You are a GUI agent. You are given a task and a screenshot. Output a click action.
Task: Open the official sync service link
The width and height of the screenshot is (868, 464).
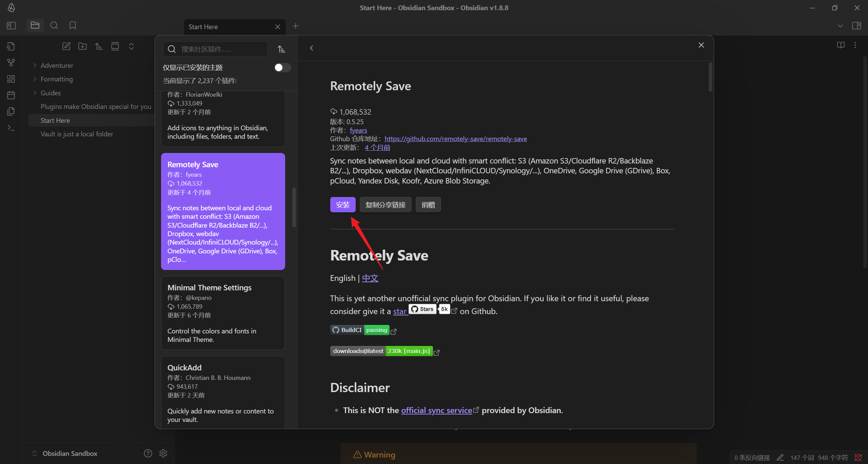(x=437, y=410)
